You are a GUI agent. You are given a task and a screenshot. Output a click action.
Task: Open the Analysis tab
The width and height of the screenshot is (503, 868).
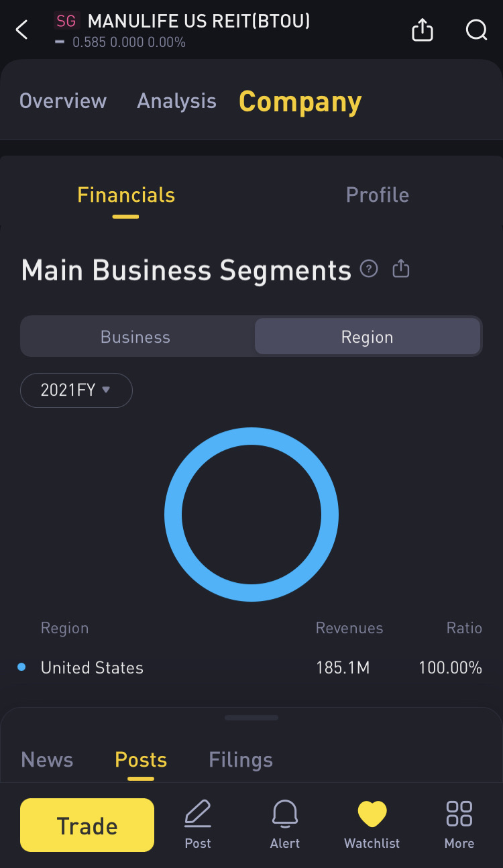point(176,101)
